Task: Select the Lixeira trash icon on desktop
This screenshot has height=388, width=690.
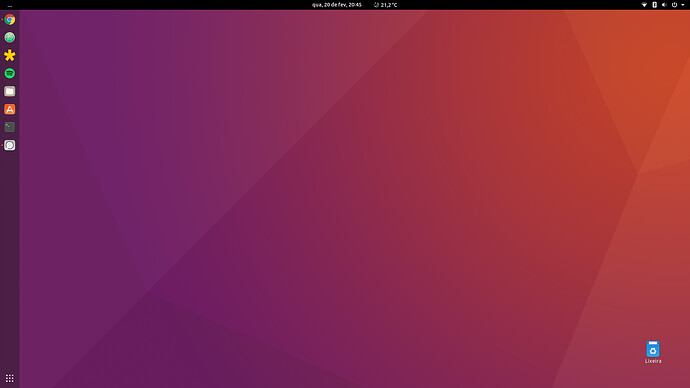Action: click(x=653, y=352)
